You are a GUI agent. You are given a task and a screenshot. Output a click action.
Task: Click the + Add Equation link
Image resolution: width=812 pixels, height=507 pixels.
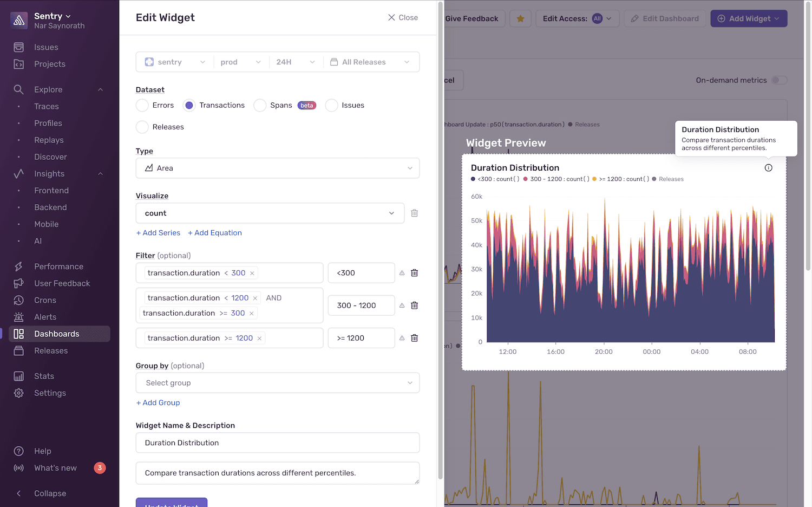[x=214, y=232]
